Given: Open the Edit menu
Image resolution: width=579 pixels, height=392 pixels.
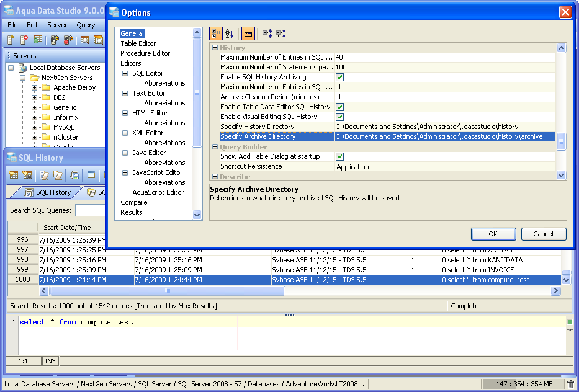Looking at the screenshot, I should point(32,25).
